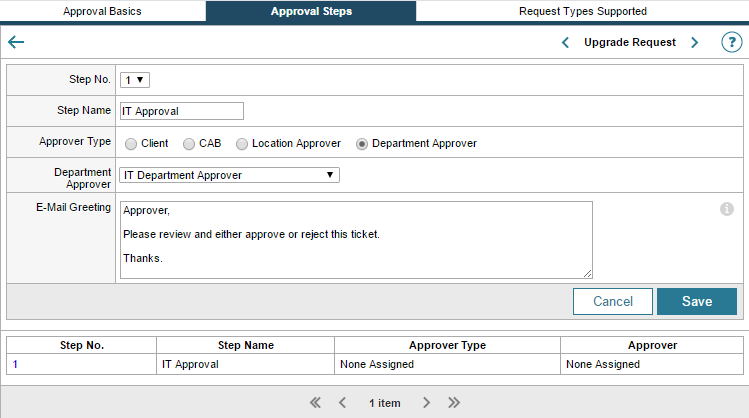The image size is (749, 418).
Task: Click the Cancel button
Action: click(x=613, y=301)
